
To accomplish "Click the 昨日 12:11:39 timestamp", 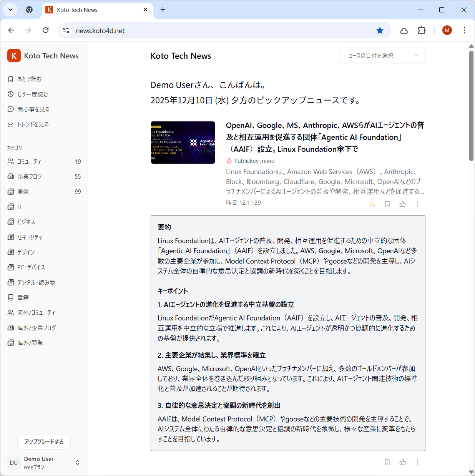I will tap(244, 203).
